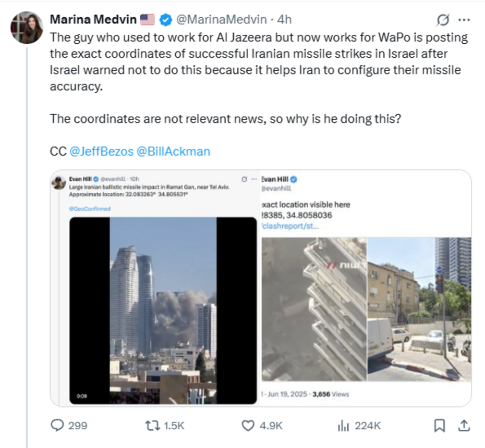This screenshot has width=485, height=448.
Task: Open the three-dot more options menu
Action: [x=464, y=20]
